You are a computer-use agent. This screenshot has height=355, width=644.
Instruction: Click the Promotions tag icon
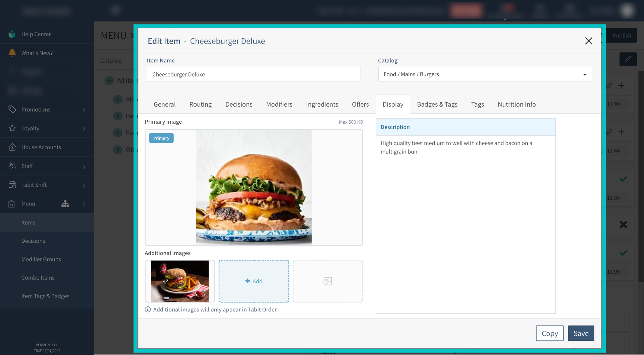(x=12, y=109)
